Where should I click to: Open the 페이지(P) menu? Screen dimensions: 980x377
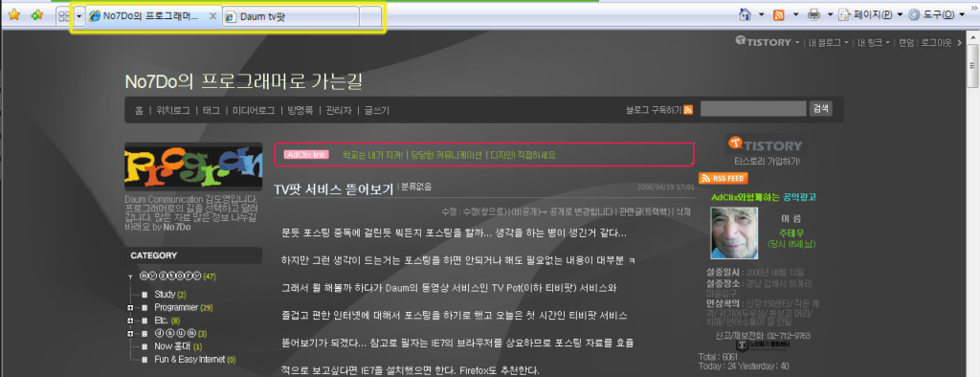pyautogui.click(x=870, y=14)
